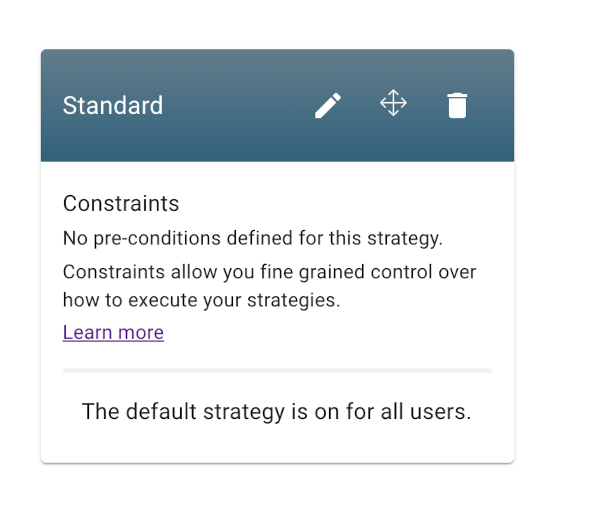This screenshot has height=526, width=600.
Task: Open strategy editor using the pen icon
Action: click(x=328, y=105)
